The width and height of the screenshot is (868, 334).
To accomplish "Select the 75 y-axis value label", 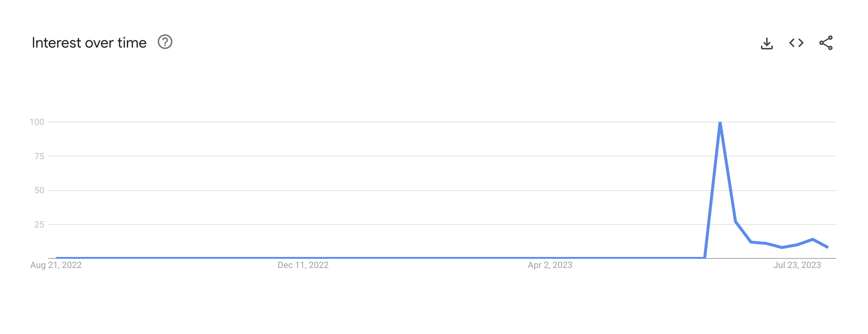I will point(39,156).
